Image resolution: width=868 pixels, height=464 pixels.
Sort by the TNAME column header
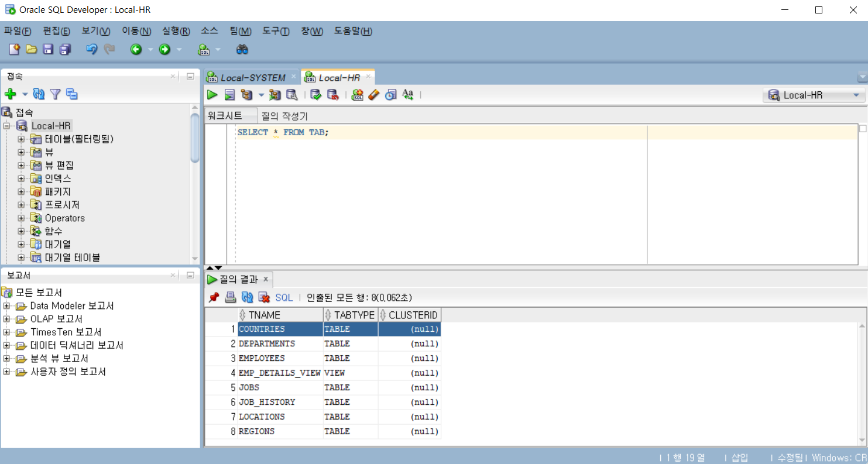tap(280, 315)
